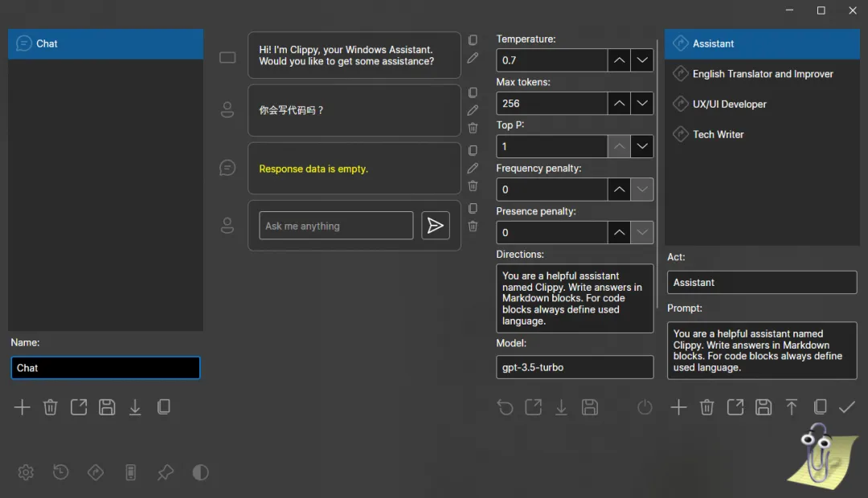Click the Model field showing gpt-3.5-turbo

(575, 367)
